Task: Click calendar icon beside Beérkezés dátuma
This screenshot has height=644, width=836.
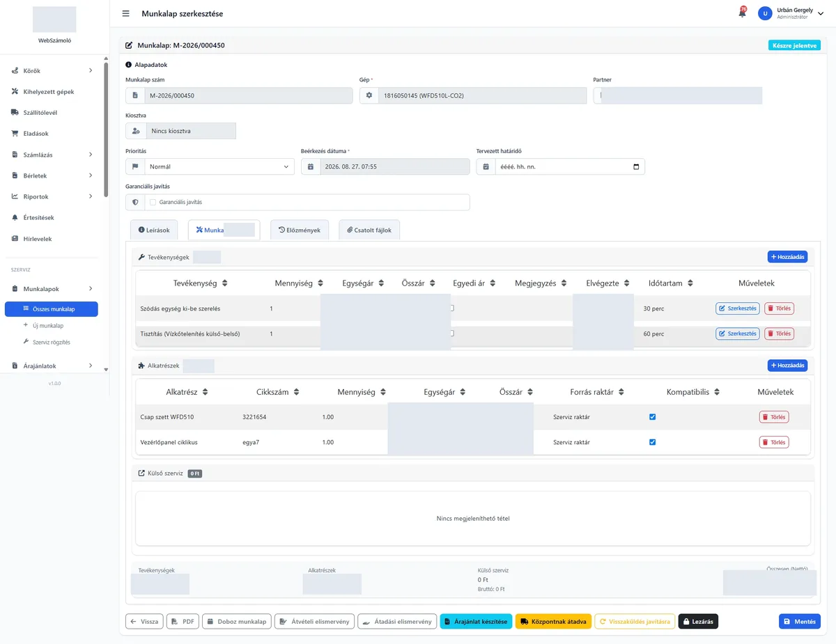Action: [311, 166]
